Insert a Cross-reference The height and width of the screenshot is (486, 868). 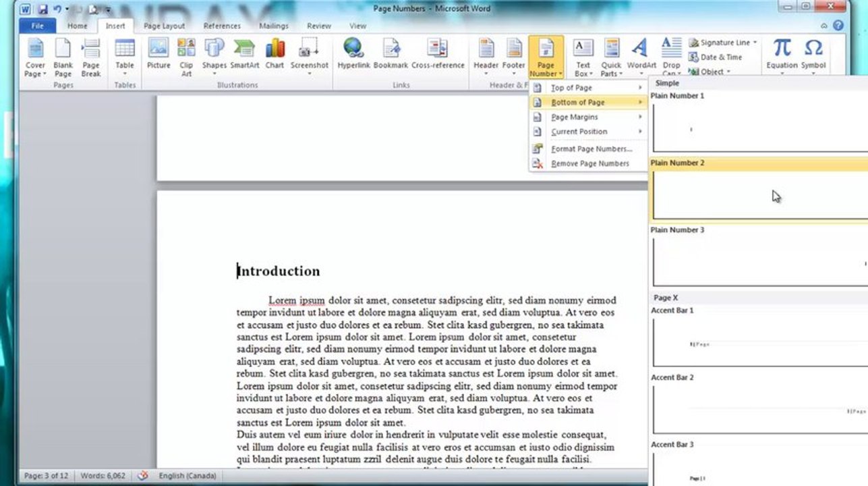tap(438, 54)
